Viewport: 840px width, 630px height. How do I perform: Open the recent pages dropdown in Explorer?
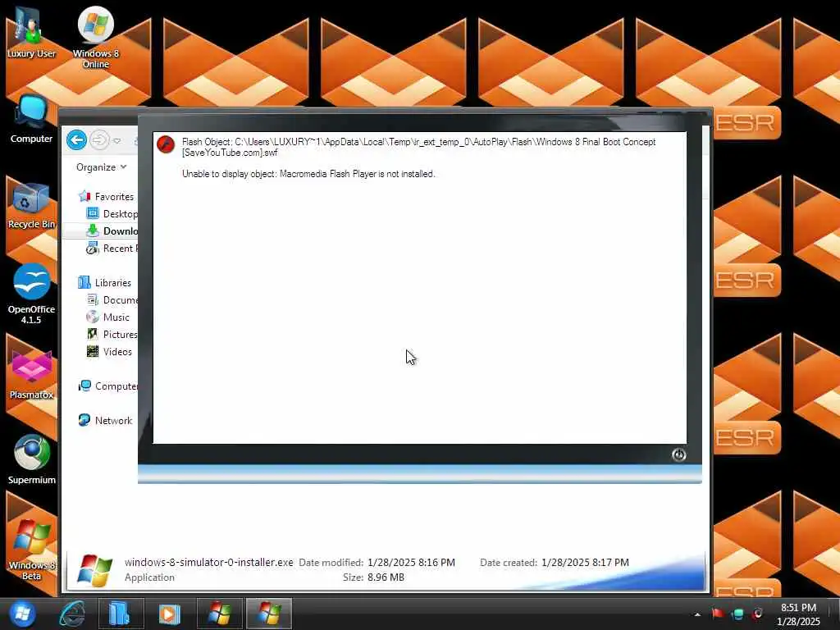point(117,141)
